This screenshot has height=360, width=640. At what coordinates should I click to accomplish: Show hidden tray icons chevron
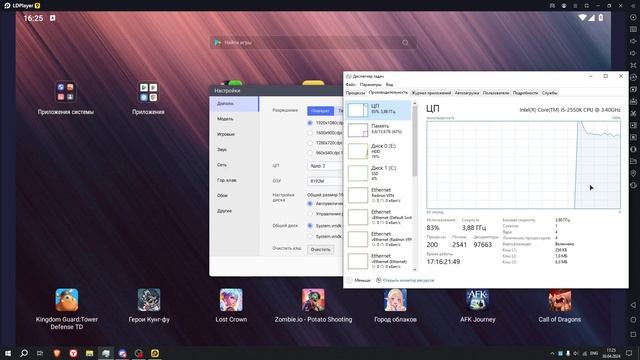click(552, 353)
